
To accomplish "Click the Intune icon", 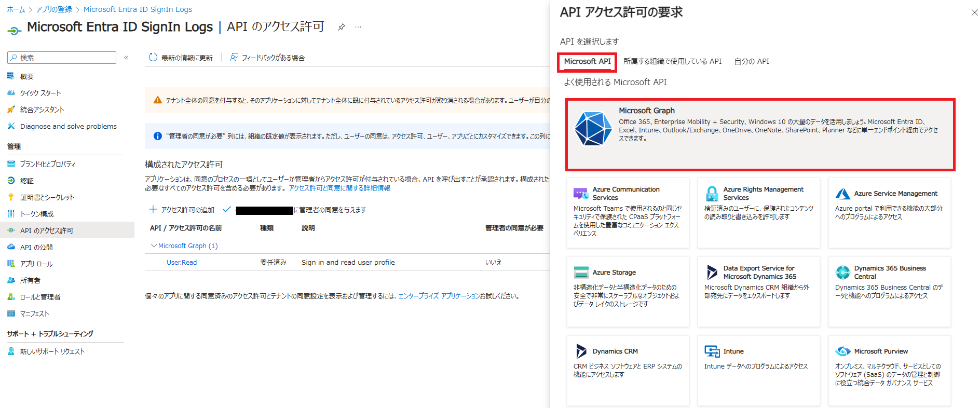I will click(x=712, y=351).
